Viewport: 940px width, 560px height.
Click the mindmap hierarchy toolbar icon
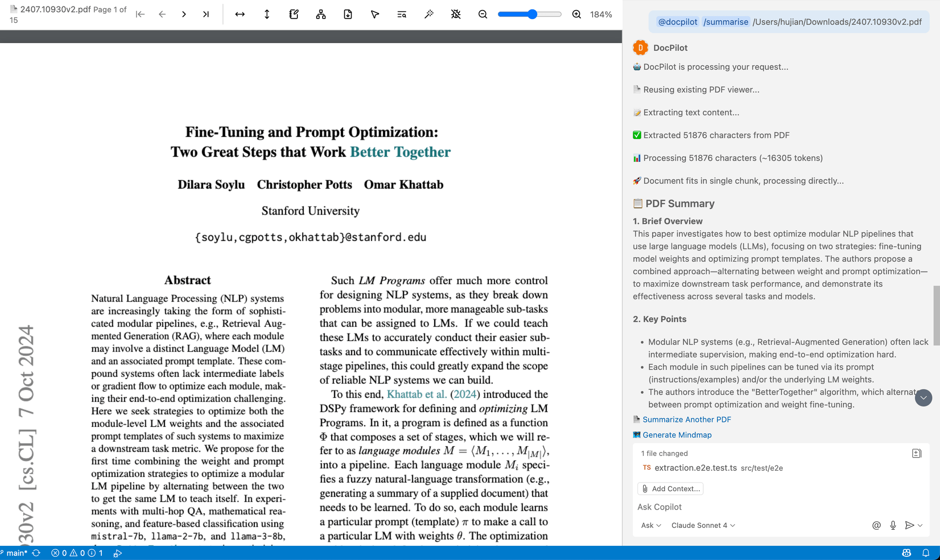click(321, 14)
